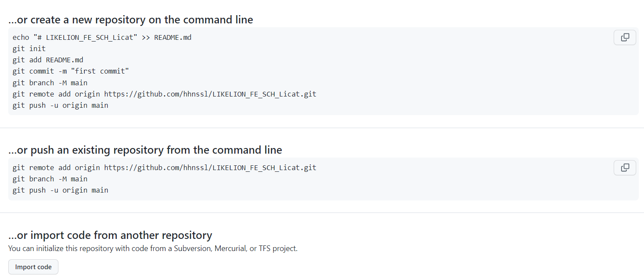This screenshot has height=277, width=644.
Task: Copy the push existing repository commands
Action: [x=625, y=168]
